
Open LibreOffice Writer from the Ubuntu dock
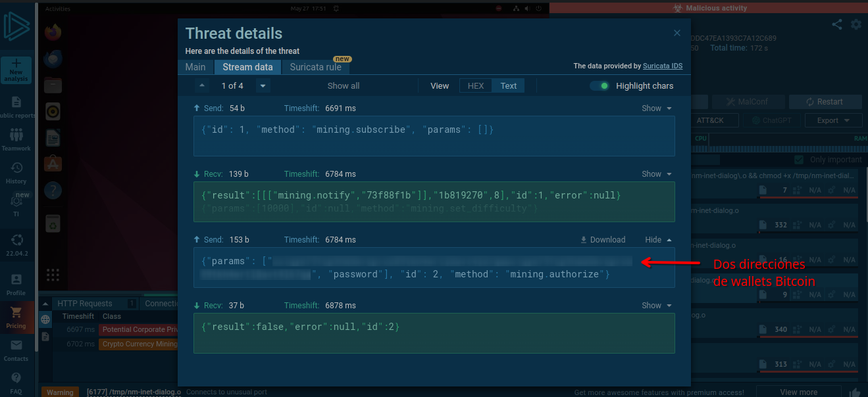tap(53, 138)
